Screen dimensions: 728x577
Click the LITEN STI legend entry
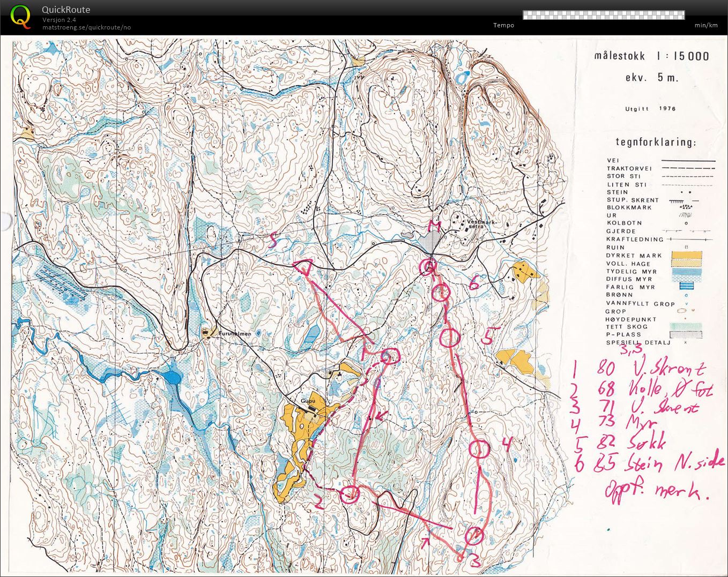click(661, 184)
